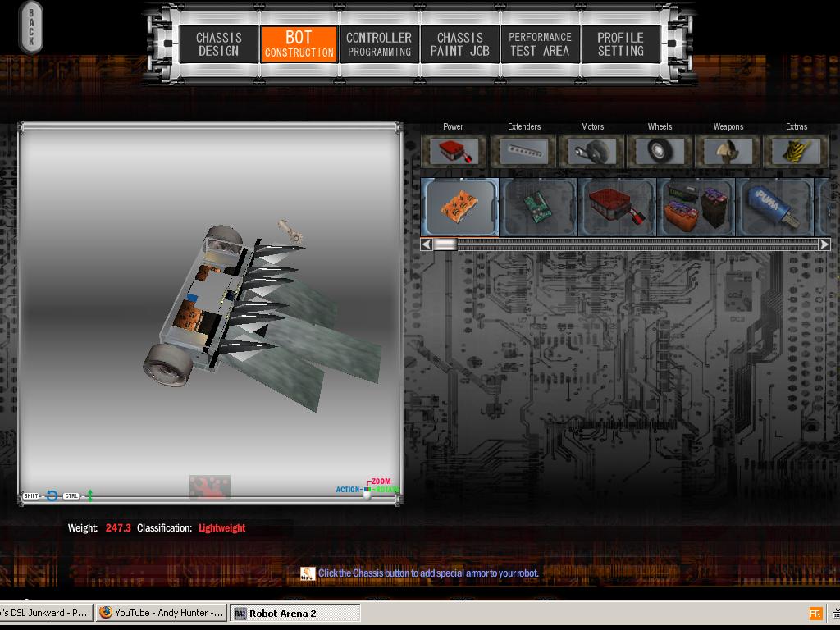Click the Extenders category label

524,126
